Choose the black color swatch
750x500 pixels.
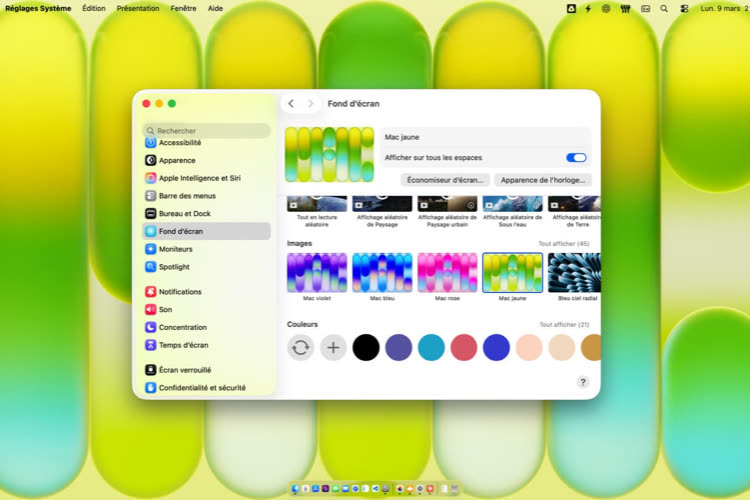click(x=366, y=347)
